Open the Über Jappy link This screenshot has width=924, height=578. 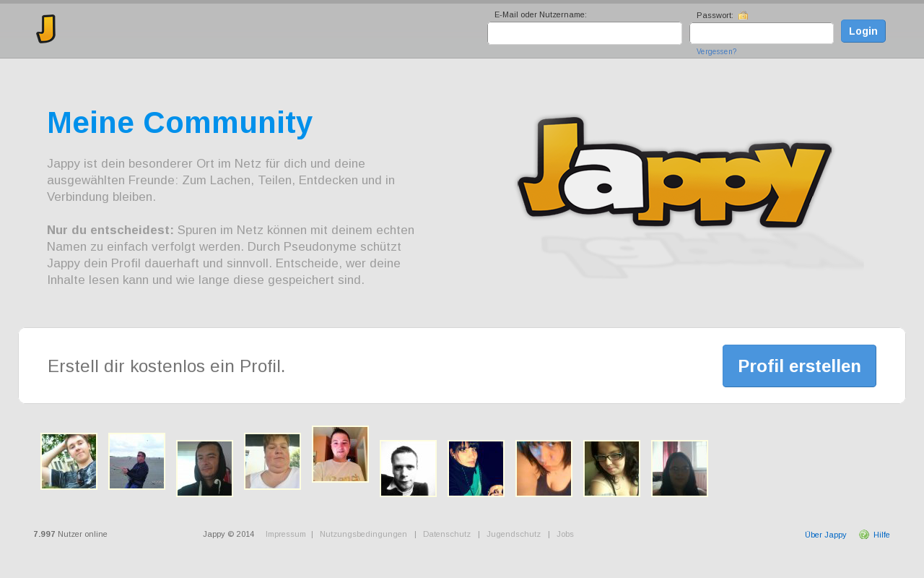(826, 535)
